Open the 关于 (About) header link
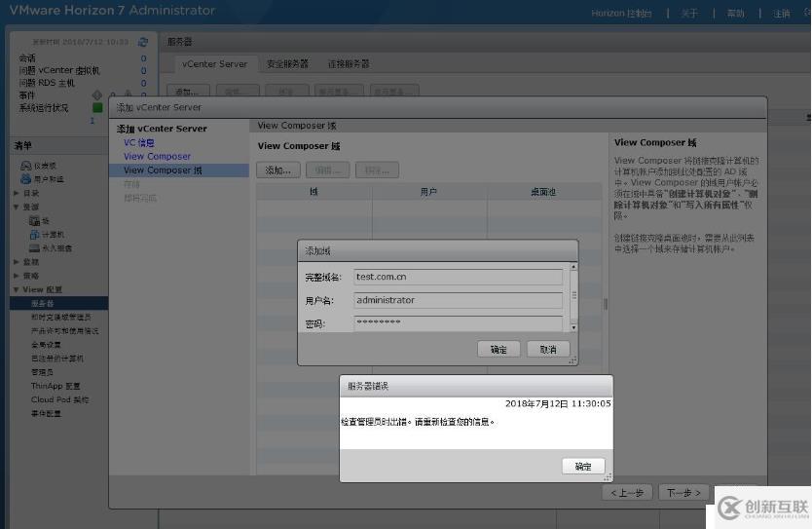This screenshot has height=529, width=812. pyautogui.click(x=689, y=14)
